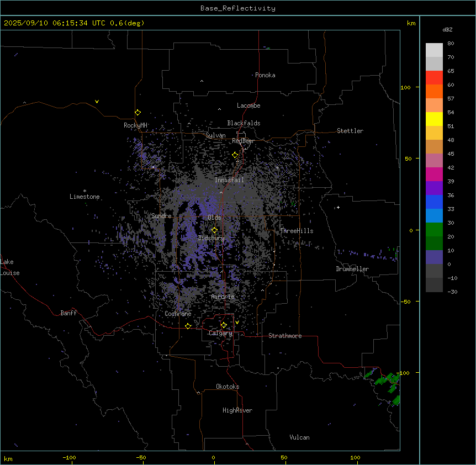Screen dimensions: 476x465
Task: Click the white plus marker north of Drumheller
Action: coord(338,207)
